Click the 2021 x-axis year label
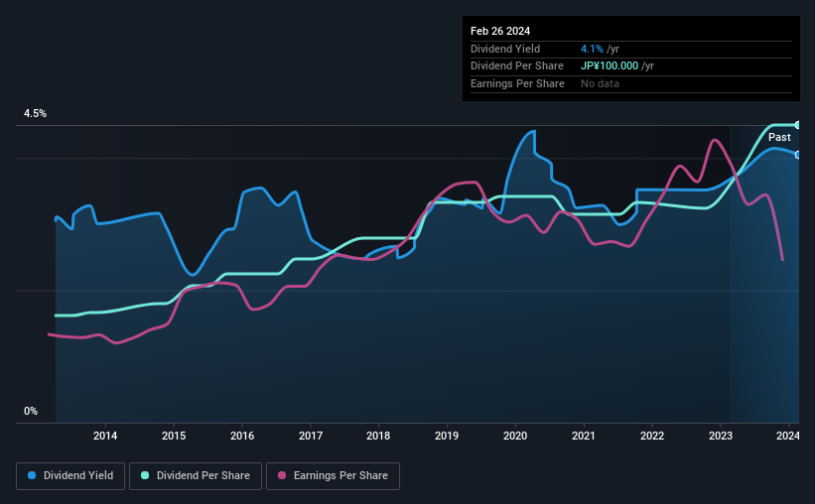The height and width of the screenshot is (504, 815). pos(584,436)
